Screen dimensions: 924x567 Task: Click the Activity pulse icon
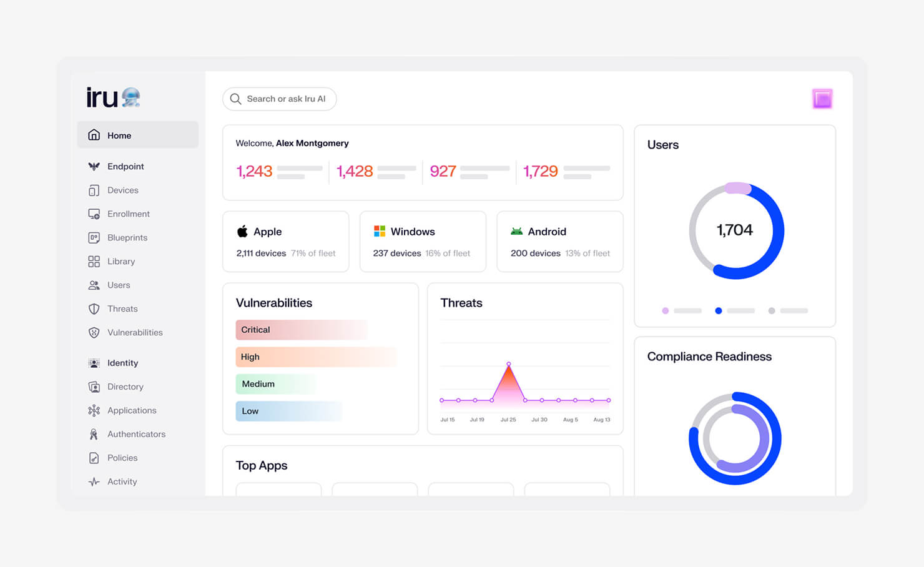(x=94, y=481)
